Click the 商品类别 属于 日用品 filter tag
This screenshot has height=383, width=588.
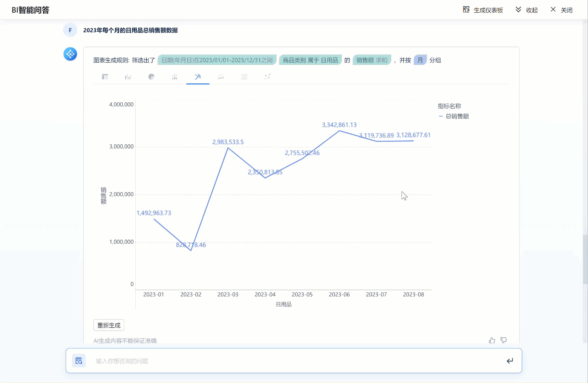pos(310,60)
